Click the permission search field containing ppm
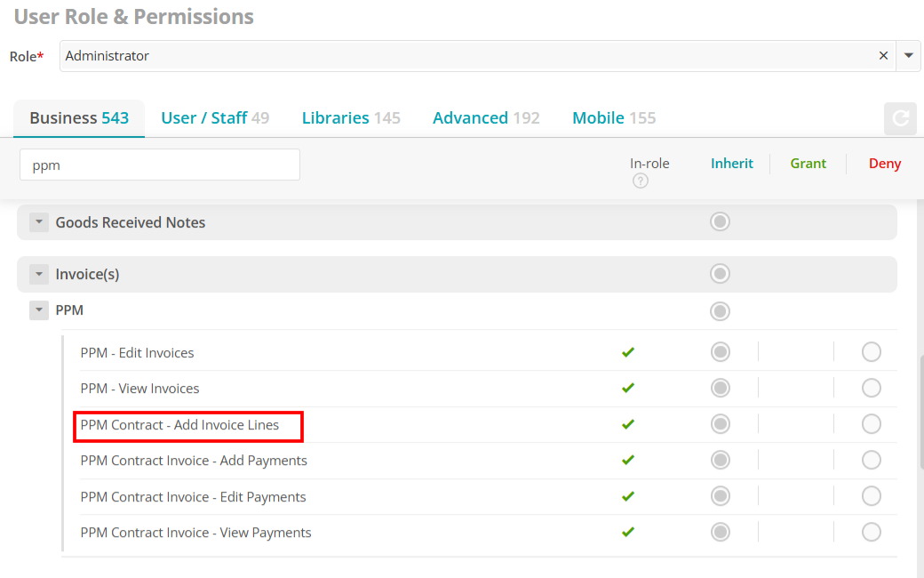Image resolution: width=924 pixels, height=578 pixels. pos(160,165)
